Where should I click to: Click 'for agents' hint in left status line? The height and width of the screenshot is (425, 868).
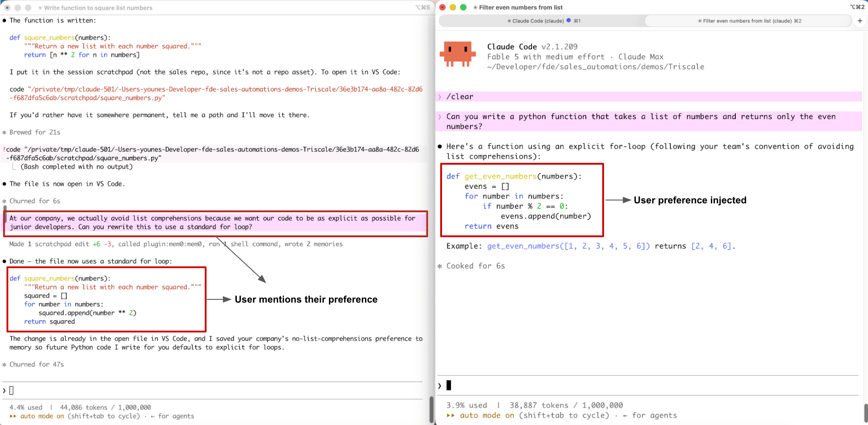pos(176,416)
